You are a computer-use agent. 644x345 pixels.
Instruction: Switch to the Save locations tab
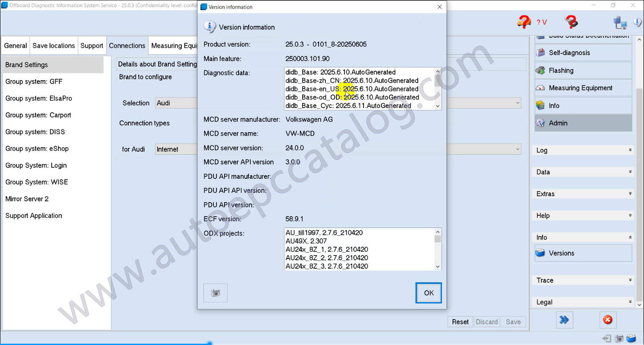tap(53, 46)
